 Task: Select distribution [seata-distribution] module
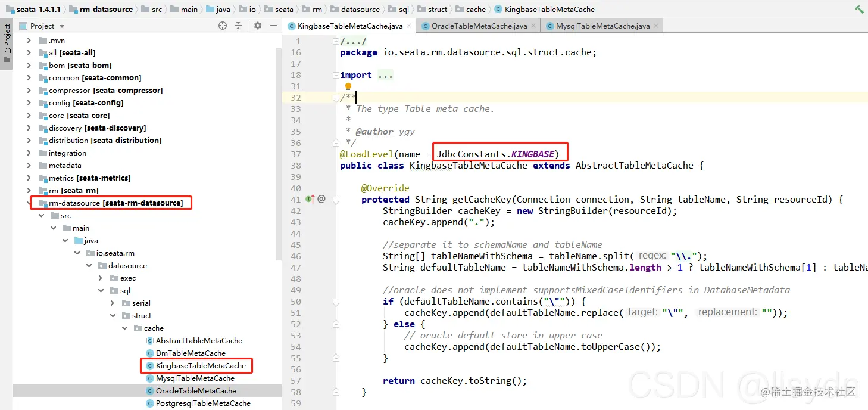(105, 140)
